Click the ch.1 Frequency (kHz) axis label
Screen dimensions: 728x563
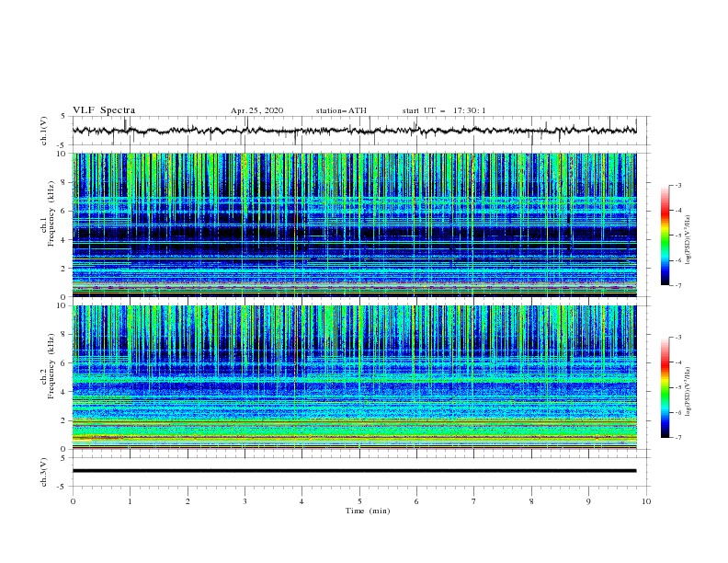coord(47,213)
